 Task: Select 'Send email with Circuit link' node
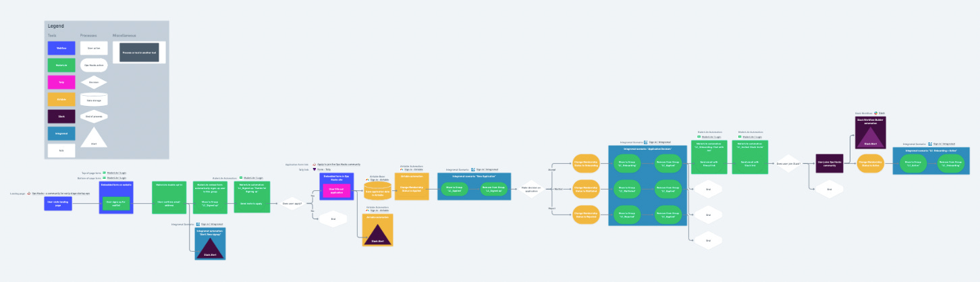pyautogui.click(x=709, y=163)
